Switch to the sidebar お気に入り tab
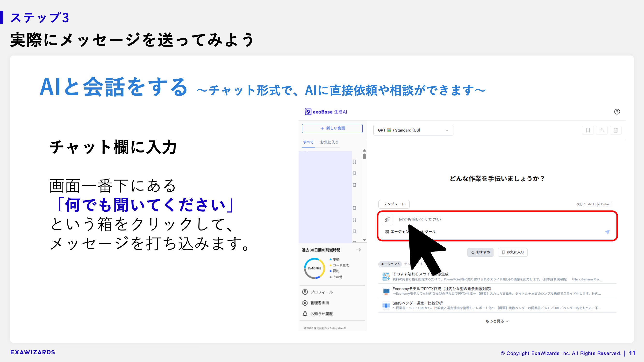The image size is (644, 362). coord(329,142)
